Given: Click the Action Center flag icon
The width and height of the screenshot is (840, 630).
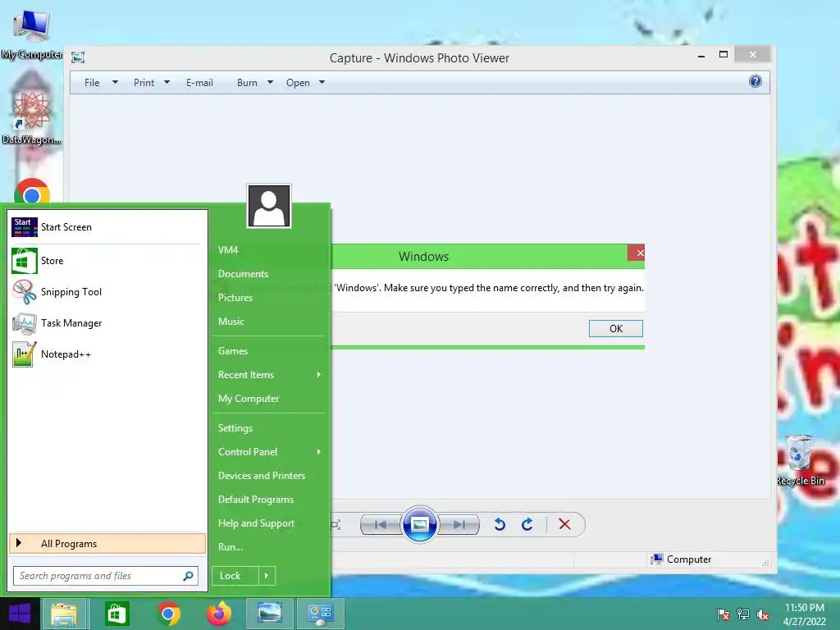Looking at the screenshot, I should [724, 614].
